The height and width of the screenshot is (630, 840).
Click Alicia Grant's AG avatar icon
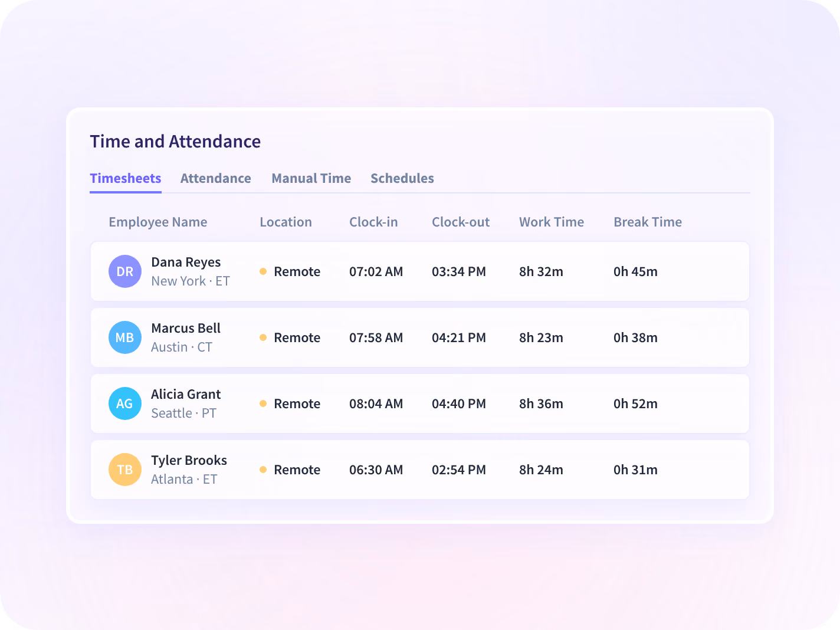click(x=125, y=403)
